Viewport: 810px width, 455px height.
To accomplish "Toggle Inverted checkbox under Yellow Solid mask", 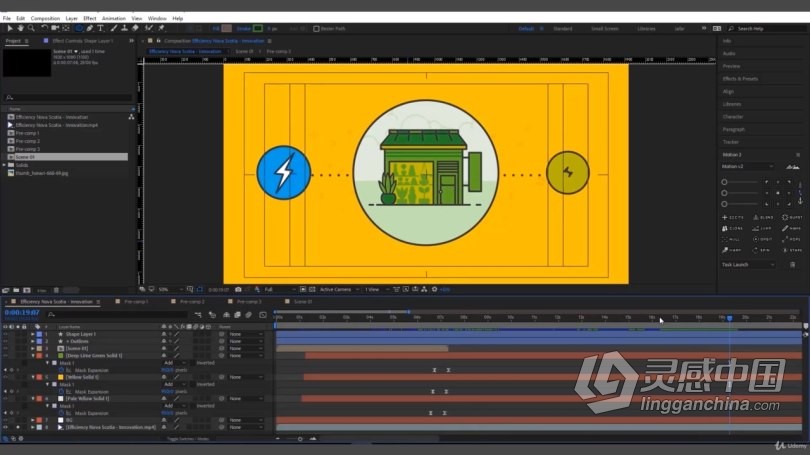I will point(193,384).
